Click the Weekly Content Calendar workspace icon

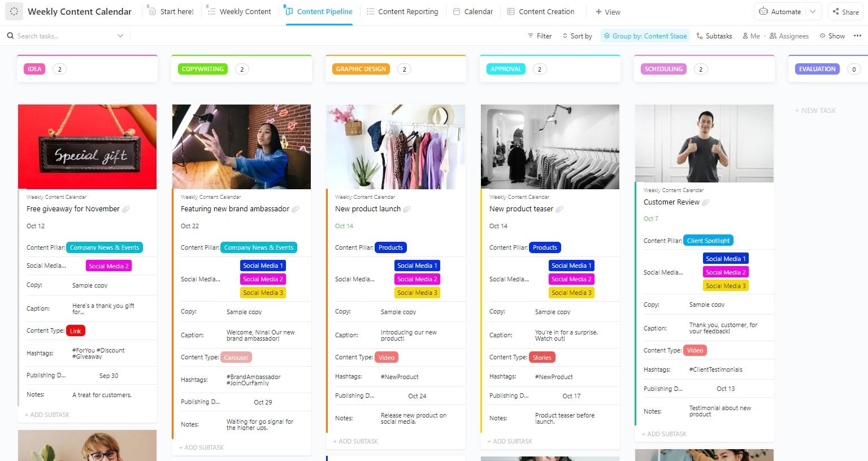click(14, 11)
